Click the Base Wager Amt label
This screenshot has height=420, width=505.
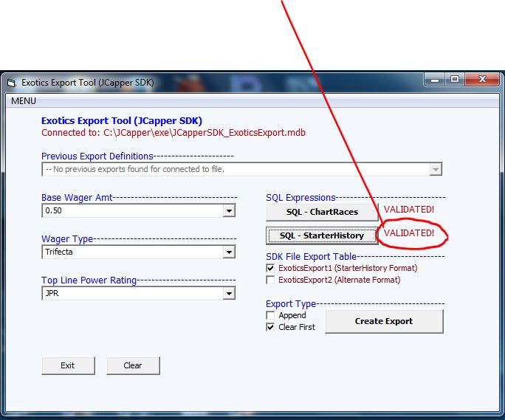(77, 197)
